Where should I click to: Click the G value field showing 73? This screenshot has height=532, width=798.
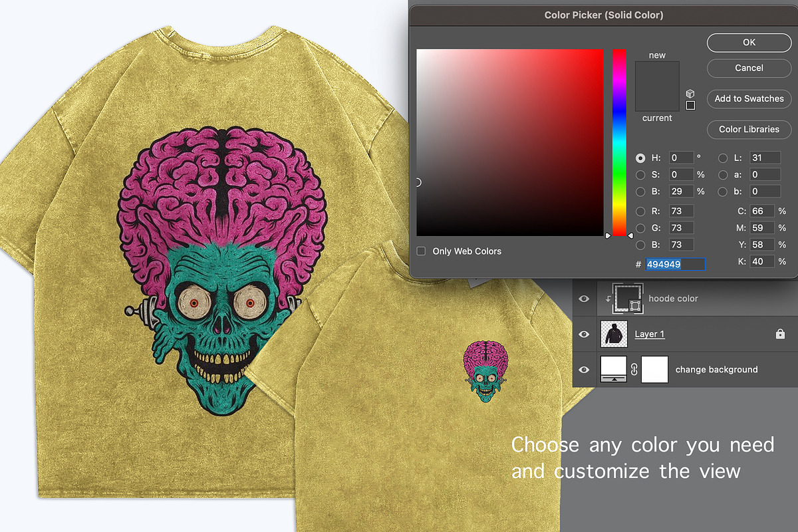click(x=681, y=228)
